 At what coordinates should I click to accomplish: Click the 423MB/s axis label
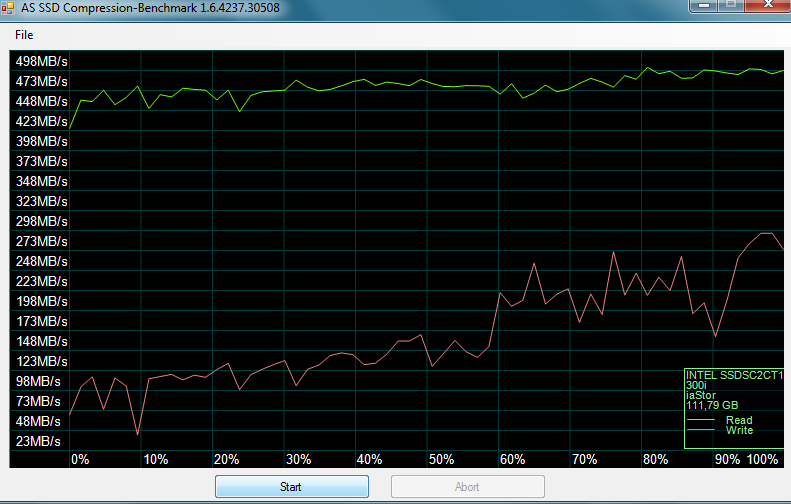point(41,122)
